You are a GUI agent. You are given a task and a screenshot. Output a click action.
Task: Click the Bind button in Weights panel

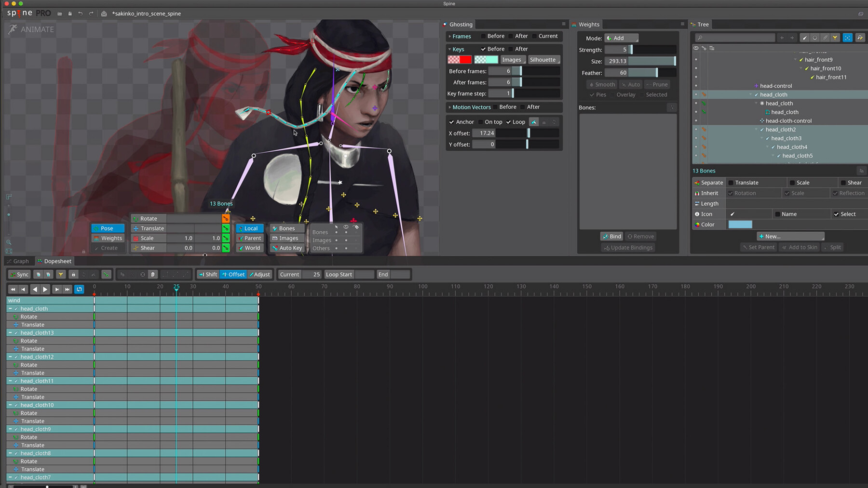611,236
